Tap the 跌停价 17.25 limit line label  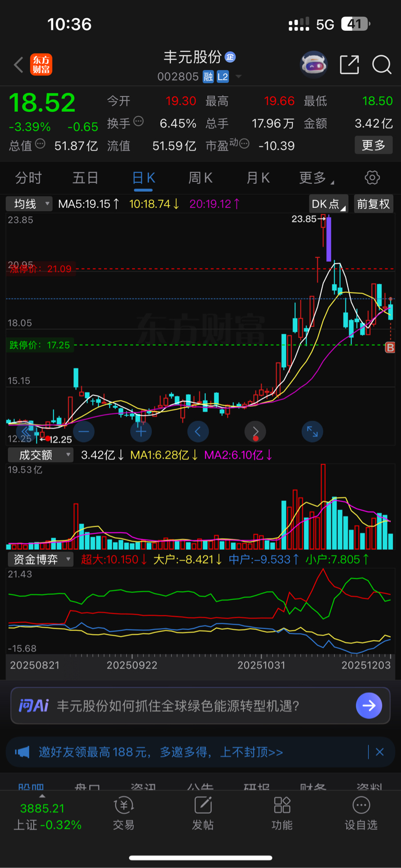click(40, 345)
